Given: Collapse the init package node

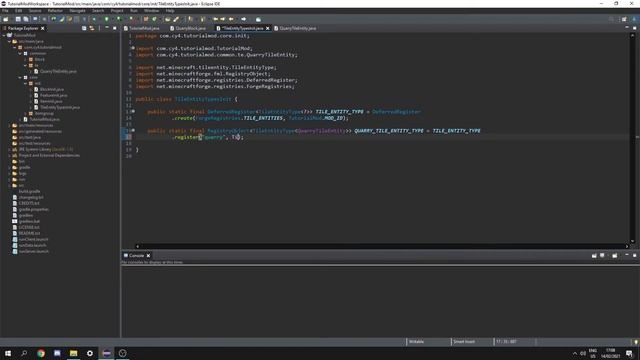Looking at the screenshot, I should (x=25, y=83).
